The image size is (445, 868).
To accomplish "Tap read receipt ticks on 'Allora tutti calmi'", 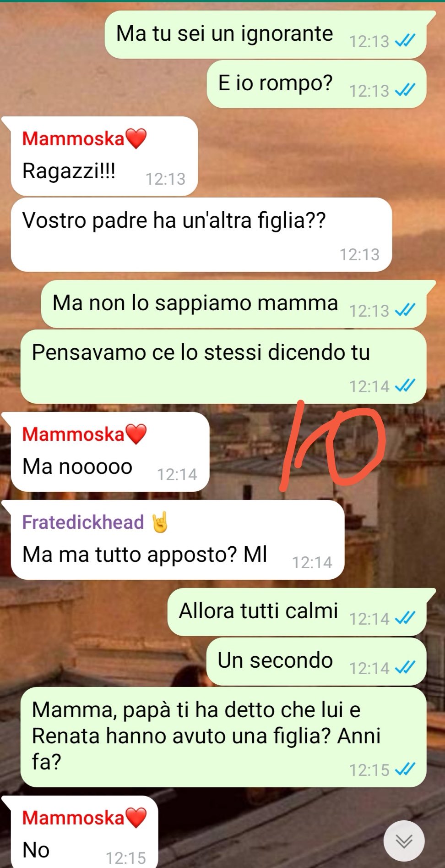I will (x=405, y=619).
